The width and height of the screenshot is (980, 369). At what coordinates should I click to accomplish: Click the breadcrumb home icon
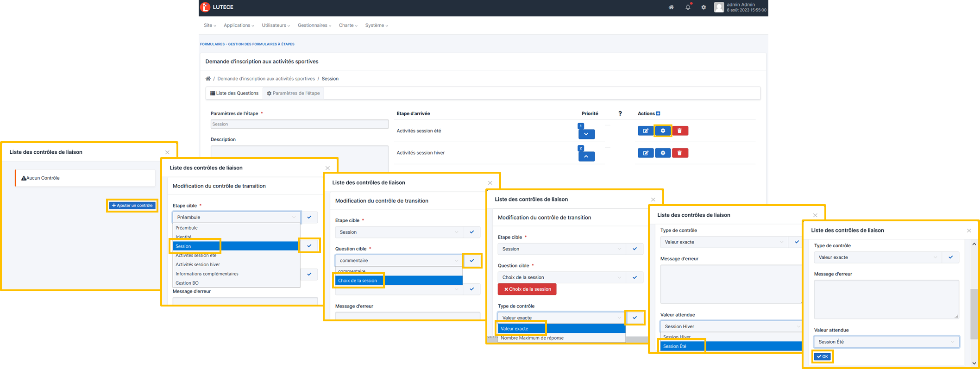click(x=208, y=79)
